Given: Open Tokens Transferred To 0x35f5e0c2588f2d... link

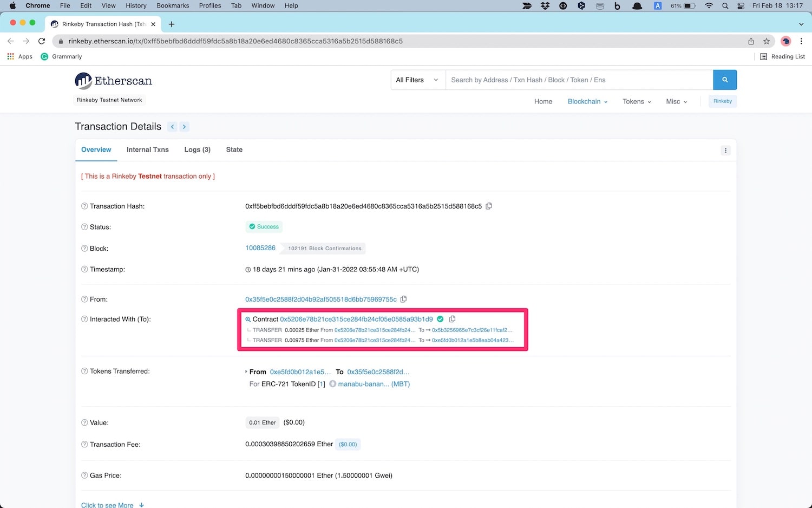Looking at the screenshot, I should (378, 372).
